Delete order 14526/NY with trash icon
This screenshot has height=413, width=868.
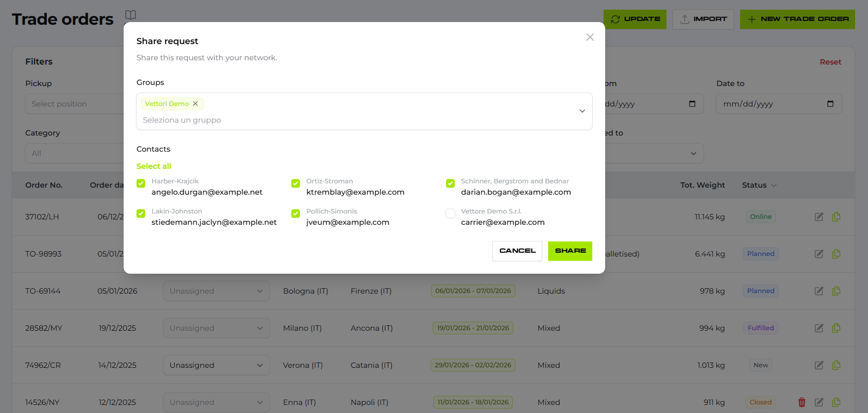801,402
